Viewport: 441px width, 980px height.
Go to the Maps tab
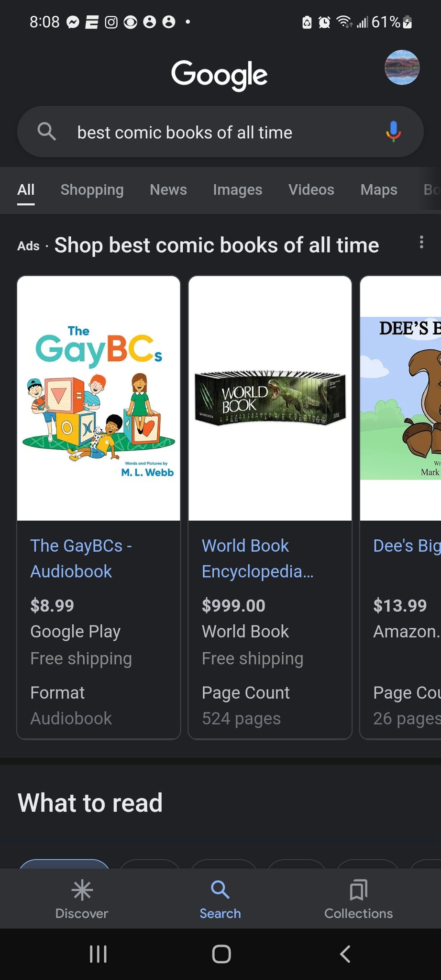tap(379, 190)
